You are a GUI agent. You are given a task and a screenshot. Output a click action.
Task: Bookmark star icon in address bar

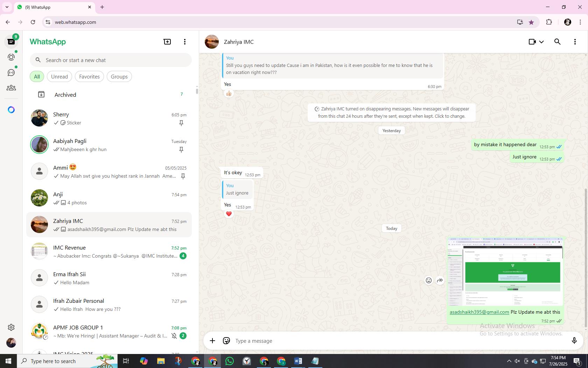[x=531, y=22]
